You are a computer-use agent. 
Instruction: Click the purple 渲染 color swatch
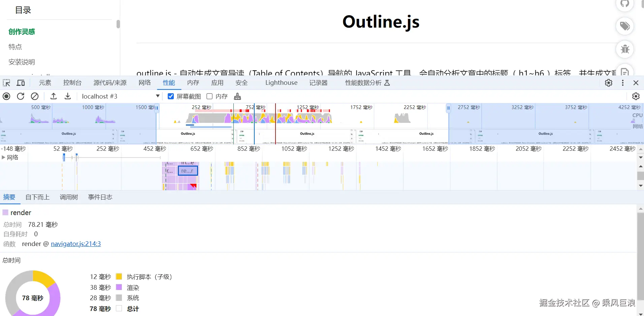[x=119, y=287]
